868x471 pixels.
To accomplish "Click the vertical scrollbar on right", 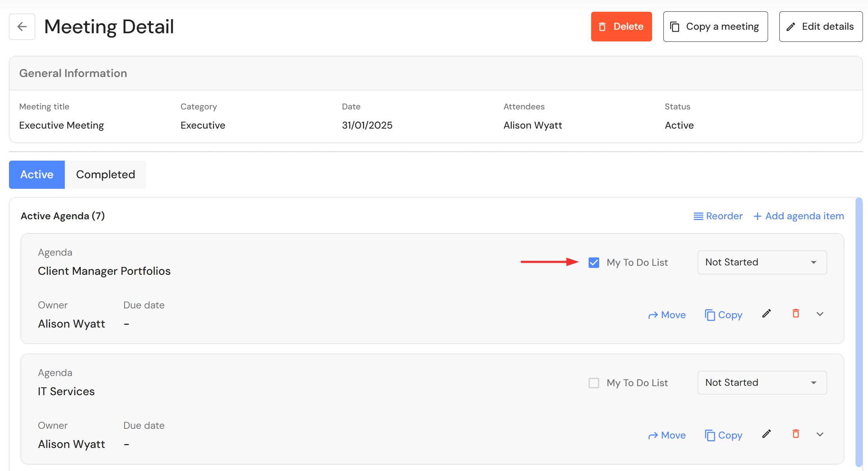I will [x=859, y=332].
